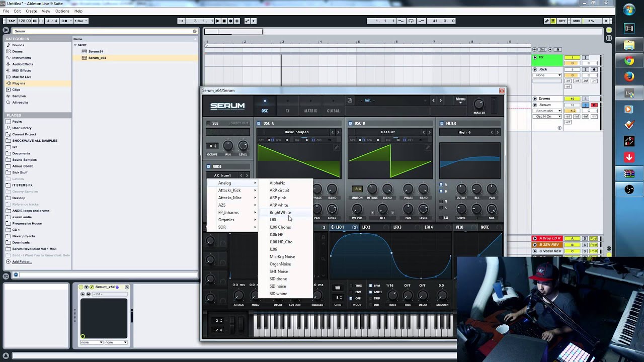Viewport: 644px width, 362px height.
Task: Toggle the FILTER on/off
Action: [x=442, y=123]
